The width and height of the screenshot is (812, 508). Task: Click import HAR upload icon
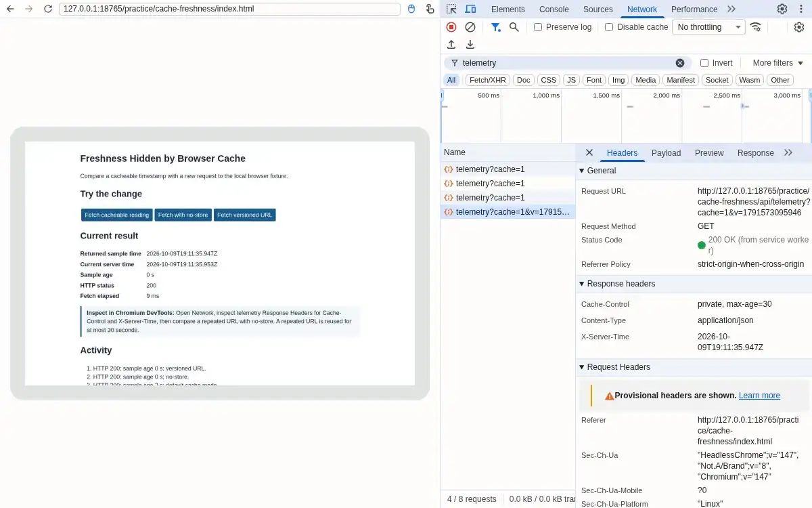(451, 45)
